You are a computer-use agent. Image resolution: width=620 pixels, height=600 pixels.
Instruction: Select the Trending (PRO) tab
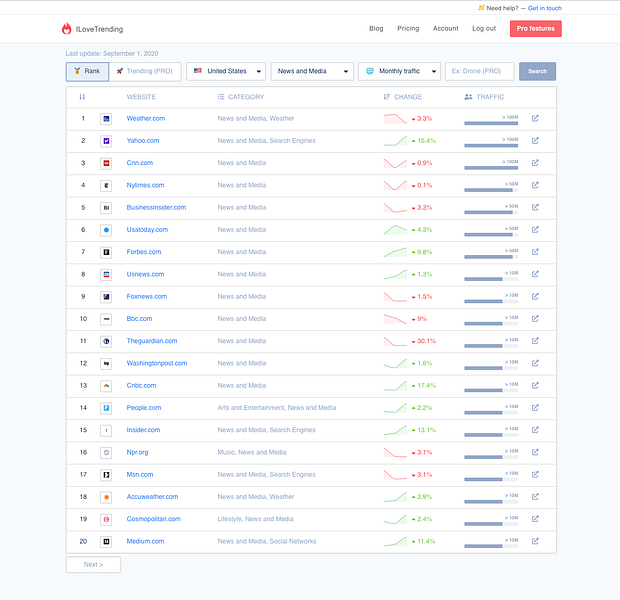tap(145, 71)
